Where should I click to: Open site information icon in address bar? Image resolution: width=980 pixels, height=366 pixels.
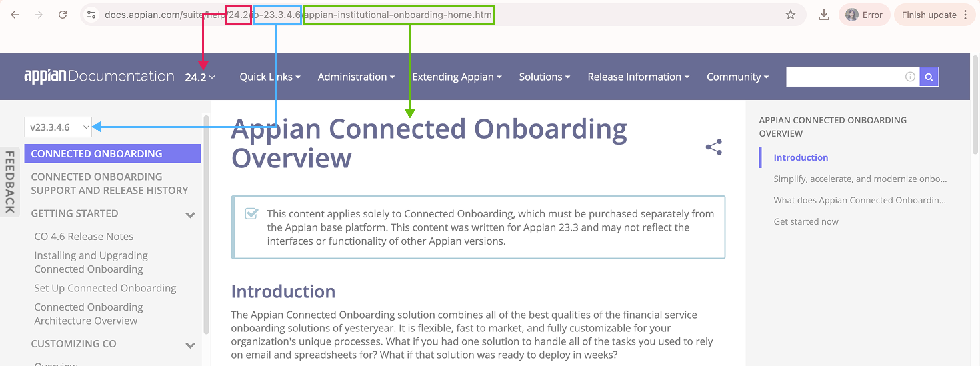click(91, 15)
